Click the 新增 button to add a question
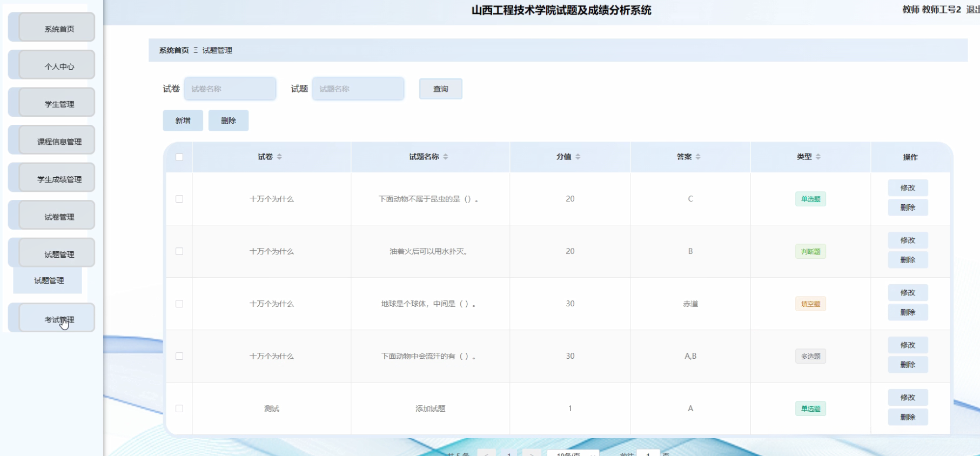Screen dimensions: 980x456 coord(183,120)
